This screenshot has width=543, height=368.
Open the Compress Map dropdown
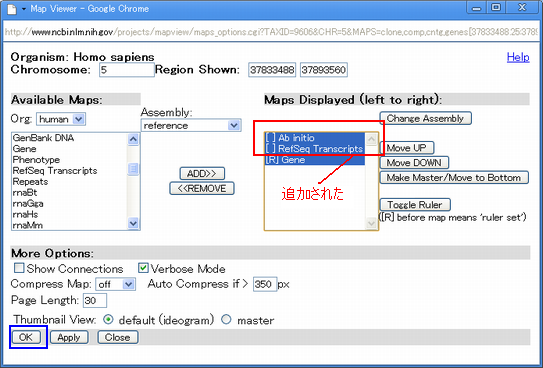116,285
